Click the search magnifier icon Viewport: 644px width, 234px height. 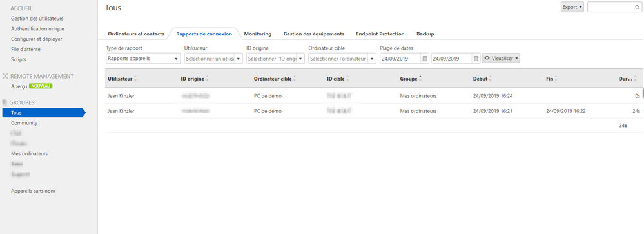[x=638, y=7]
